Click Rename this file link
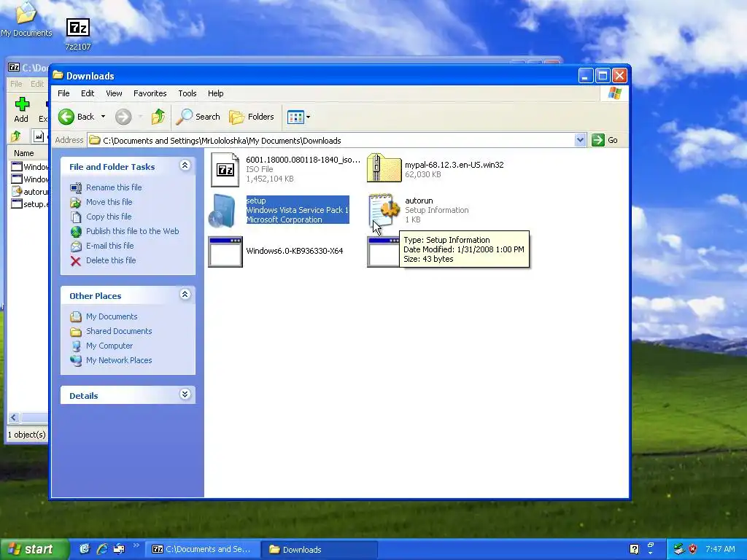The height and width of the screenshot is (560, 747). pos(114,187)
